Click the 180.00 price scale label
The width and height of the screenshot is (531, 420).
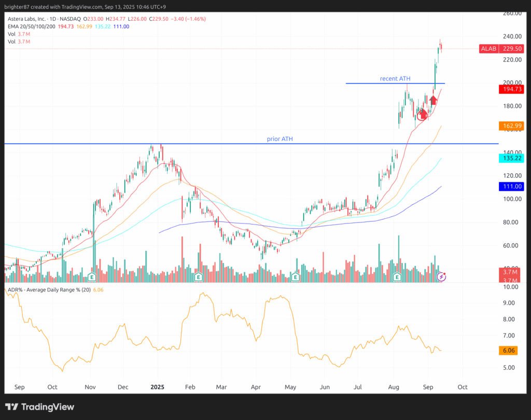(512, 106)
